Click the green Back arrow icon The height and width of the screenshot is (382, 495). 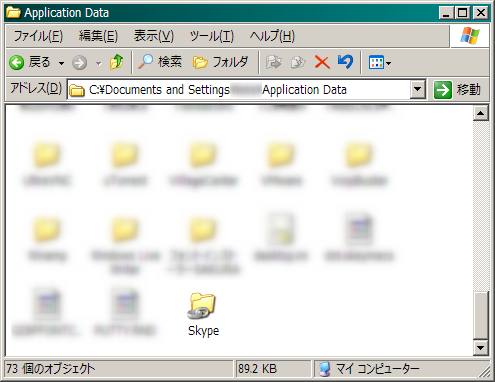click(17, 62)
